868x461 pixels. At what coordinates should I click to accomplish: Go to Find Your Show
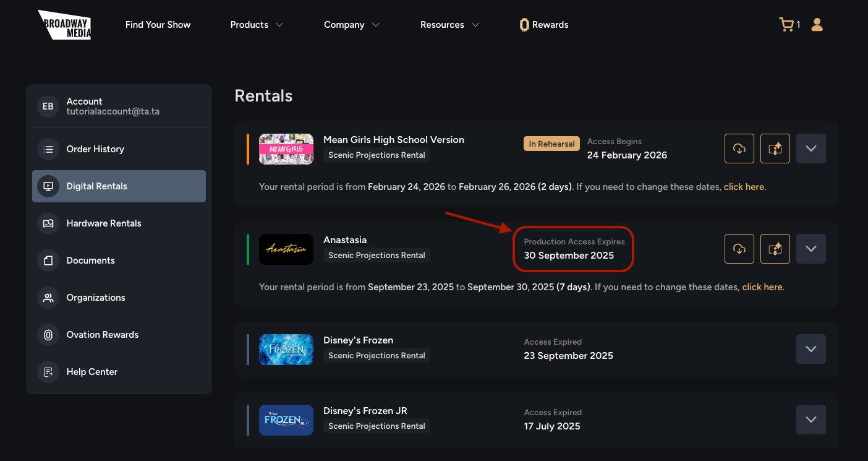(158, 25)
